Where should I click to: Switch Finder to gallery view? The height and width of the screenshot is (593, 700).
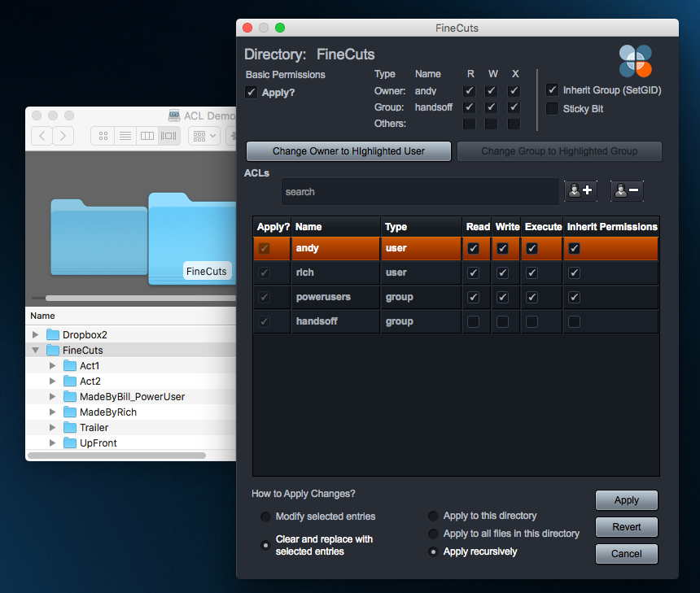point(168,136)
